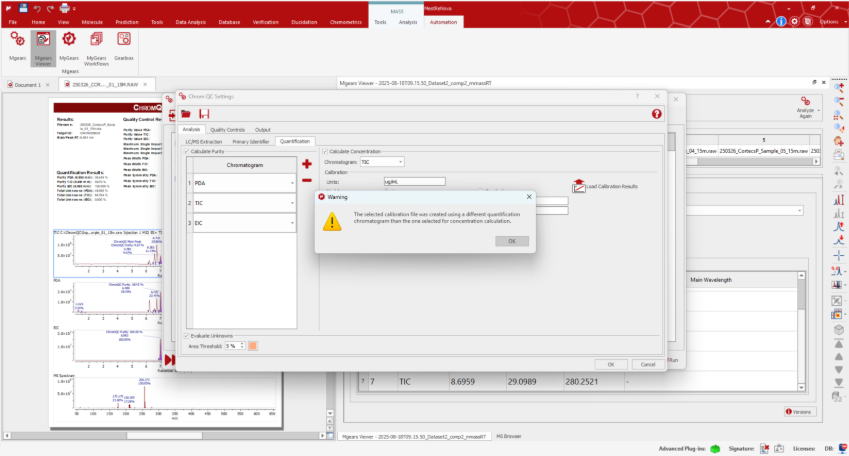This screenshot has height=456, width=849.
Task: Click the 3D cube icon in right toolbar
Action: point(839,330)
